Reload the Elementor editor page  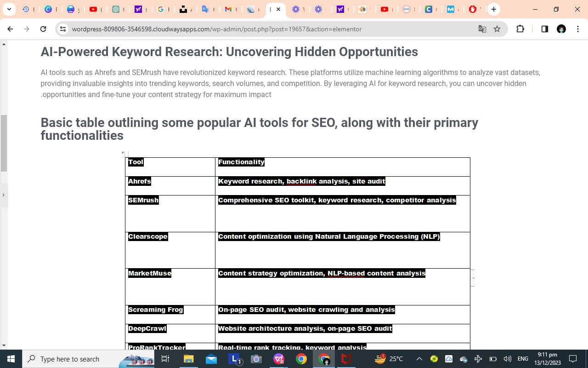pyautogui.click(x=43, y=29)
